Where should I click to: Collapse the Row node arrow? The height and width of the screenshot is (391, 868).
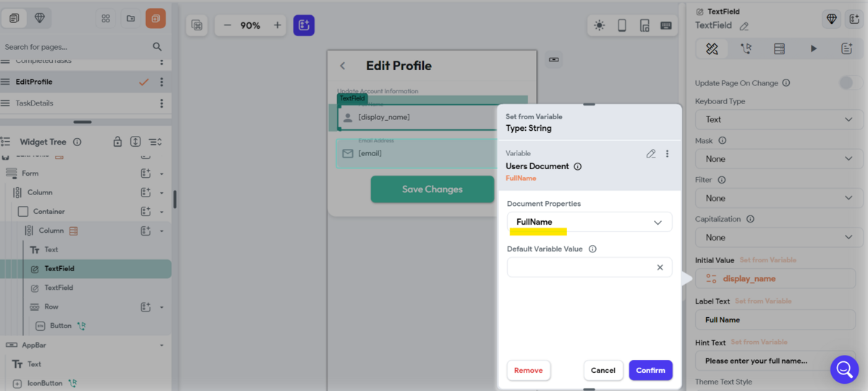point(162,307)
